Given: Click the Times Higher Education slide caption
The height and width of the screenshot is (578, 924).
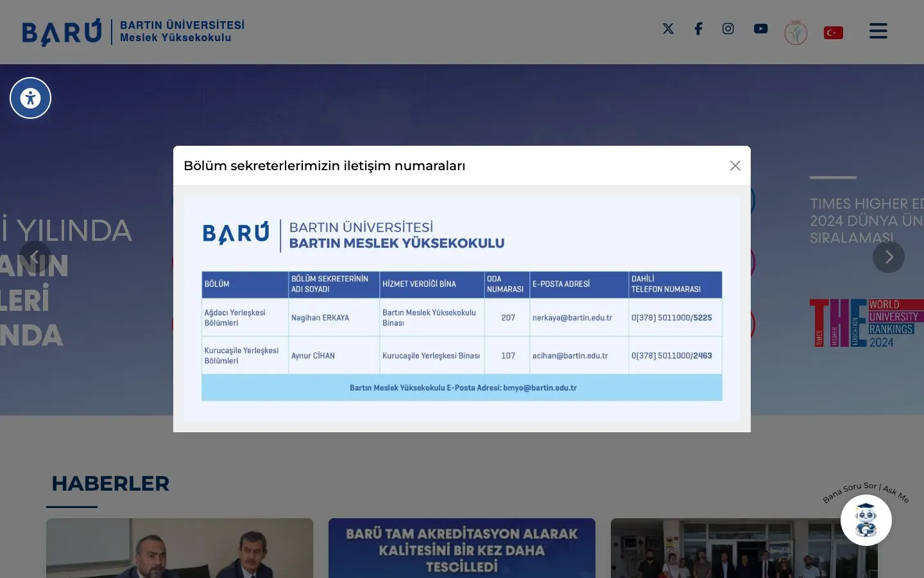Looking at the screenshot, I should tap(866, 220).
